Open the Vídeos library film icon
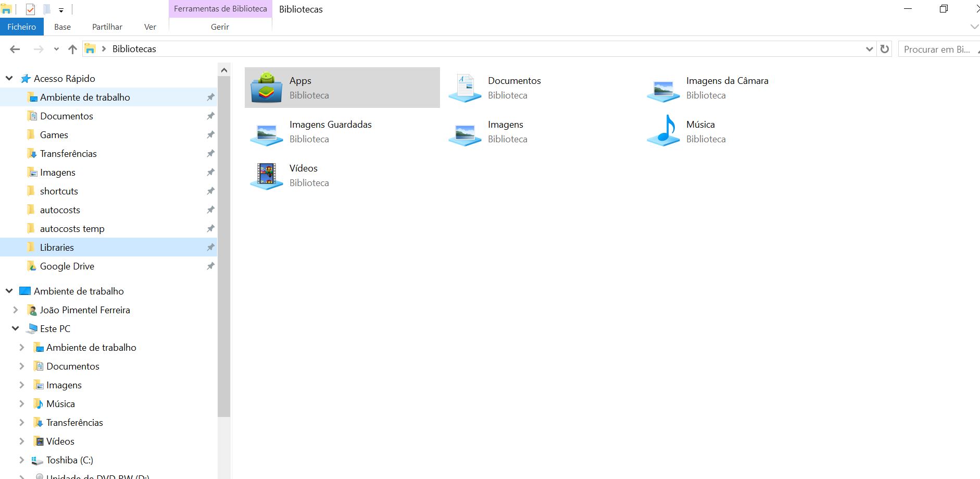Screen dimensions: 980x479 pos(266,176)
